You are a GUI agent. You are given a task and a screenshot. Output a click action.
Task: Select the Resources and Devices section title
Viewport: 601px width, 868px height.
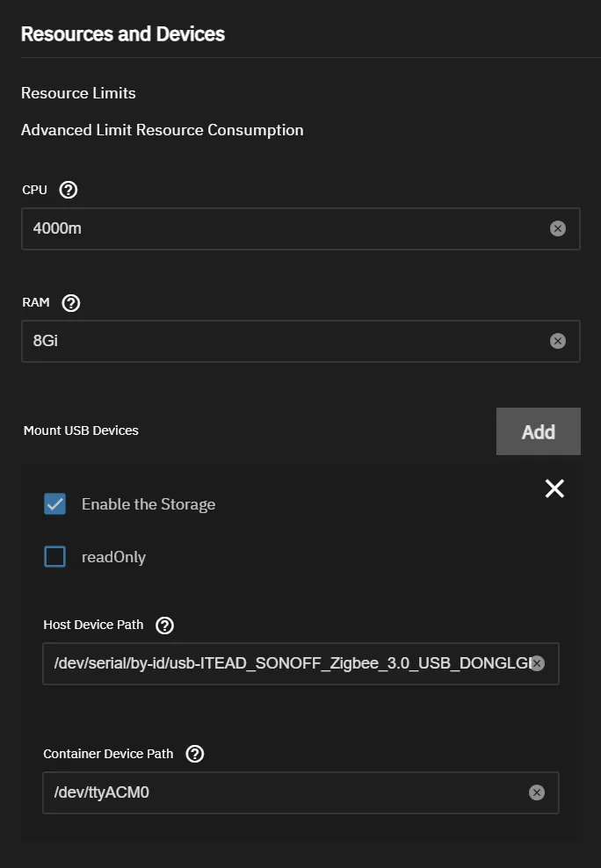pyautogui.click(x=123, y=34)
